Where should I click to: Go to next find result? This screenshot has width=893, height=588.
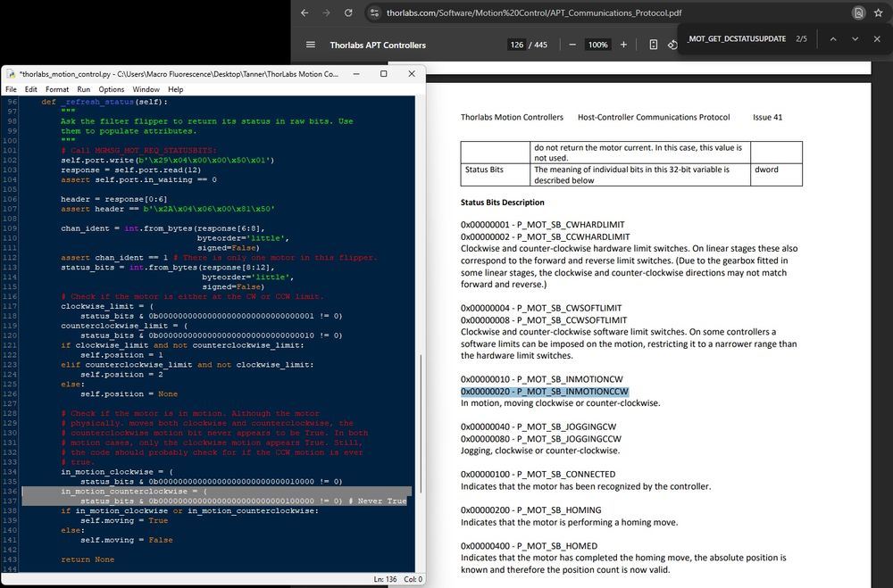coord(855,39)
